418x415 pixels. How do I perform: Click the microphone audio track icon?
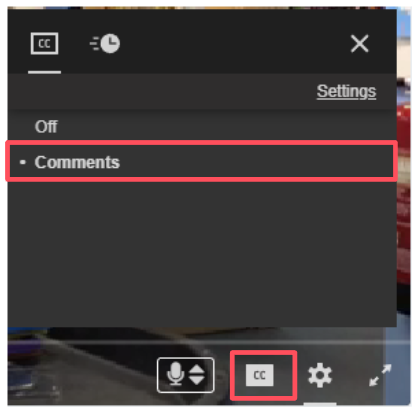coord(175,375)
